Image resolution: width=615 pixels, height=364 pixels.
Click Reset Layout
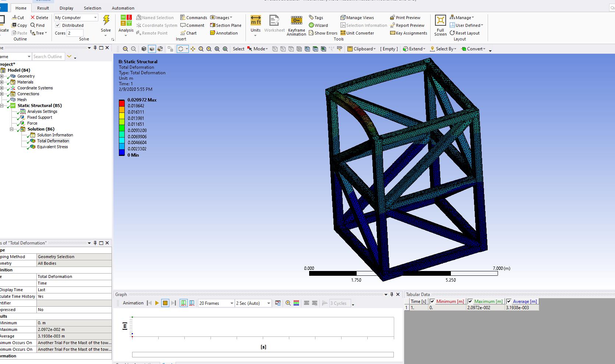pyautogui.click(x=464, y=33)
